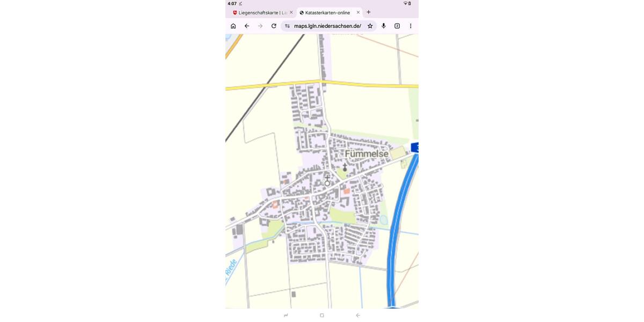Open the three-dot browser menu
644x322 pixels.
[x=411, y=26]
